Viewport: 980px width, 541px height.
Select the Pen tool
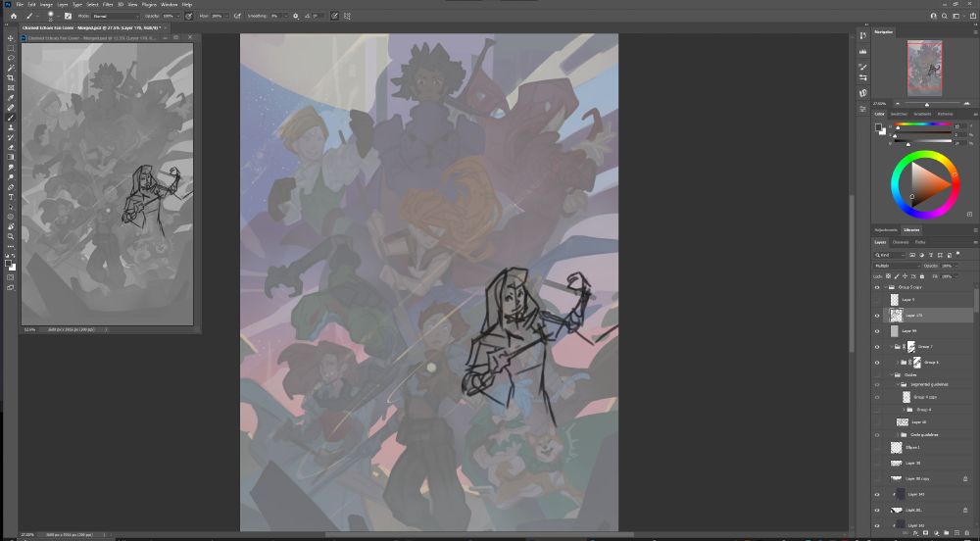pyautogui.click(x=11, y=187)
